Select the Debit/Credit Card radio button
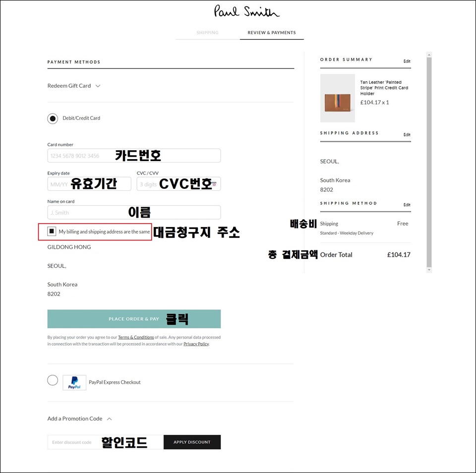Image resolution: width=476 pixels, height=473 pixels. pyautogui.click(x=53, y=118)
